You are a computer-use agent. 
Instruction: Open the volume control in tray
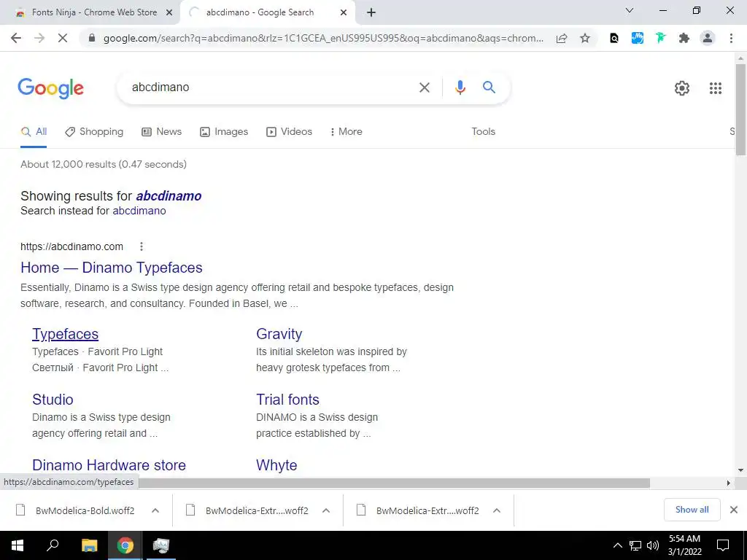click(x=653, y=545)
